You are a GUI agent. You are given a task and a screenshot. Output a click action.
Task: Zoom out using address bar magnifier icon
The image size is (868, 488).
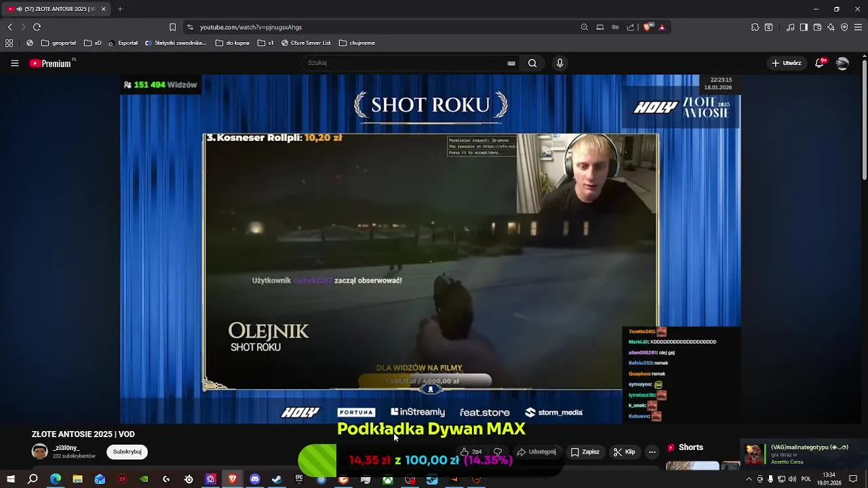[x=585, y=27]
